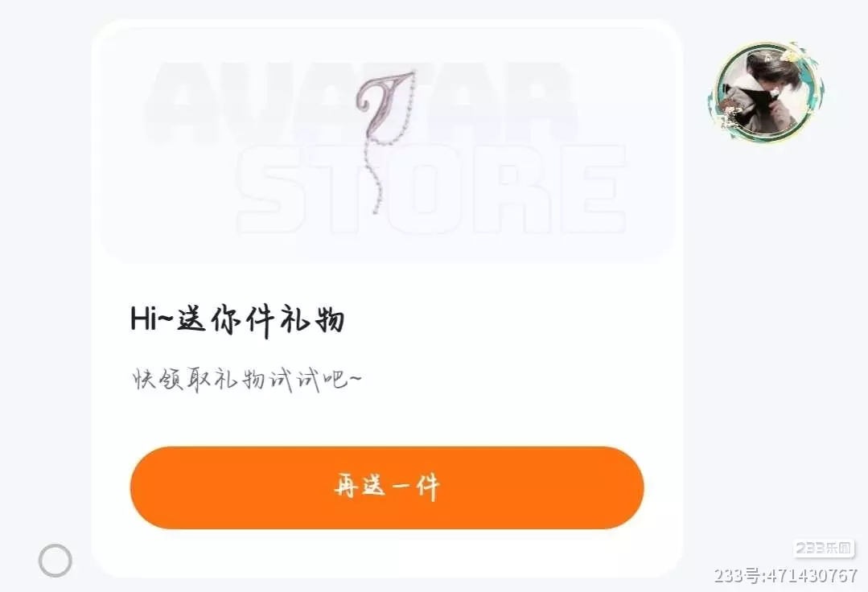Open the sender's profile avatar picture

pyautogui.click(x=766, y=92)
